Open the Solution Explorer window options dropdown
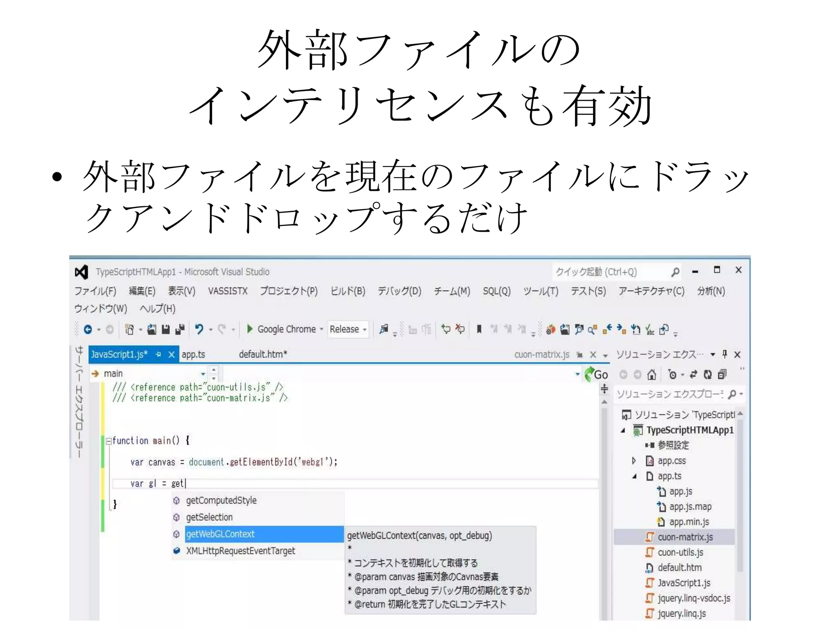This screenshot has width=840, height=630. 713,354
